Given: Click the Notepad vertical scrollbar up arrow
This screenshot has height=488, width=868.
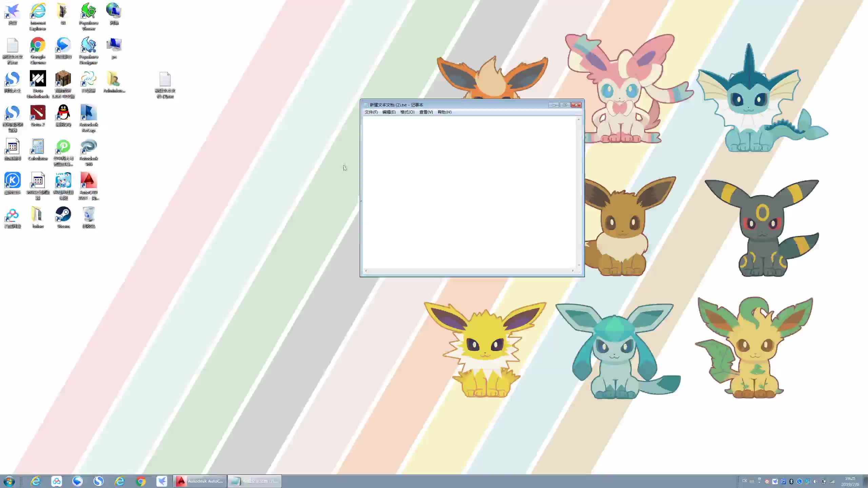Looking at the screenshot, I should point(579,119).
